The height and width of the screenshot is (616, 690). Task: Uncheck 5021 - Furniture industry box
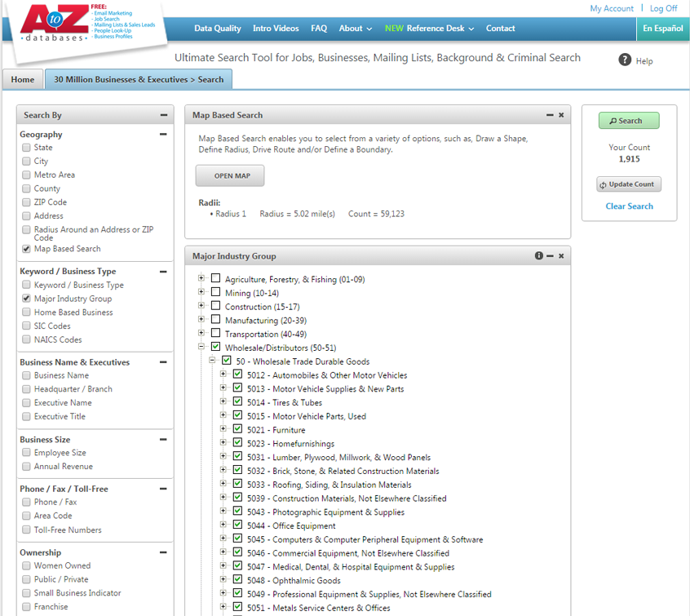coord(237,429)
